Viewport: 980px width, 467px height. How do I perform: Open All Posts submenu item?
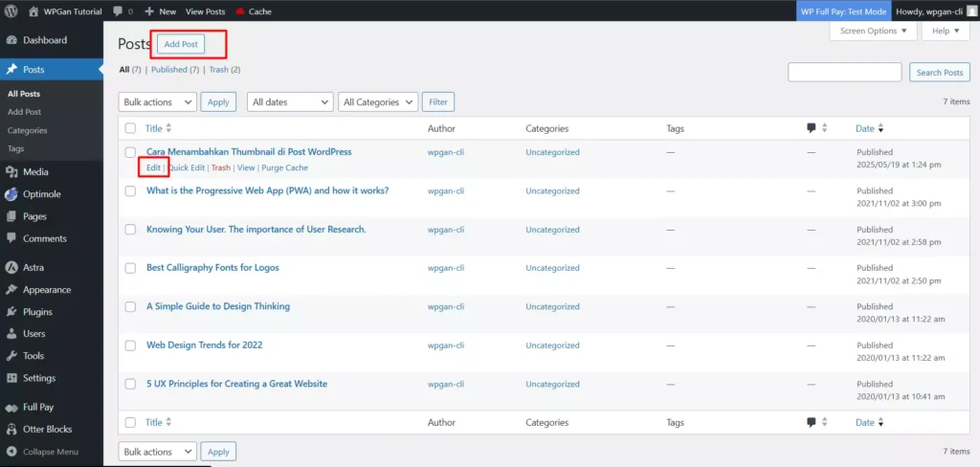(x=24, y=94)
